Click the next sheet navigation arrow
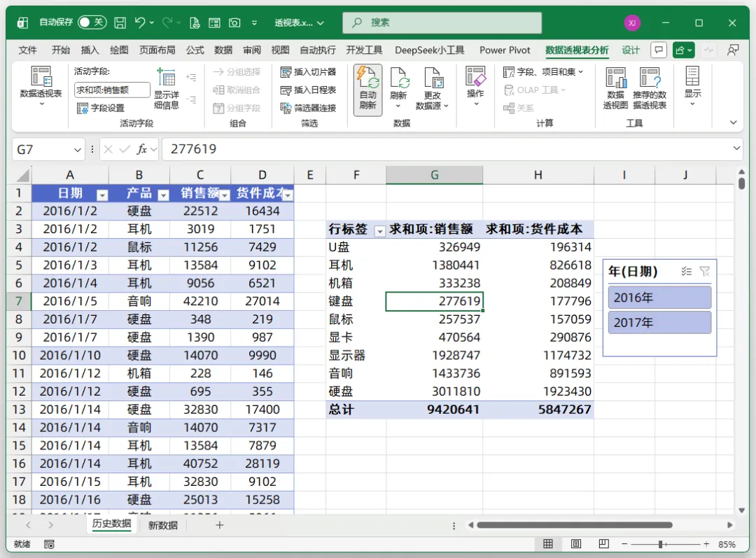The width and height of the screenshot is (756, 558). tap(50, 524)
